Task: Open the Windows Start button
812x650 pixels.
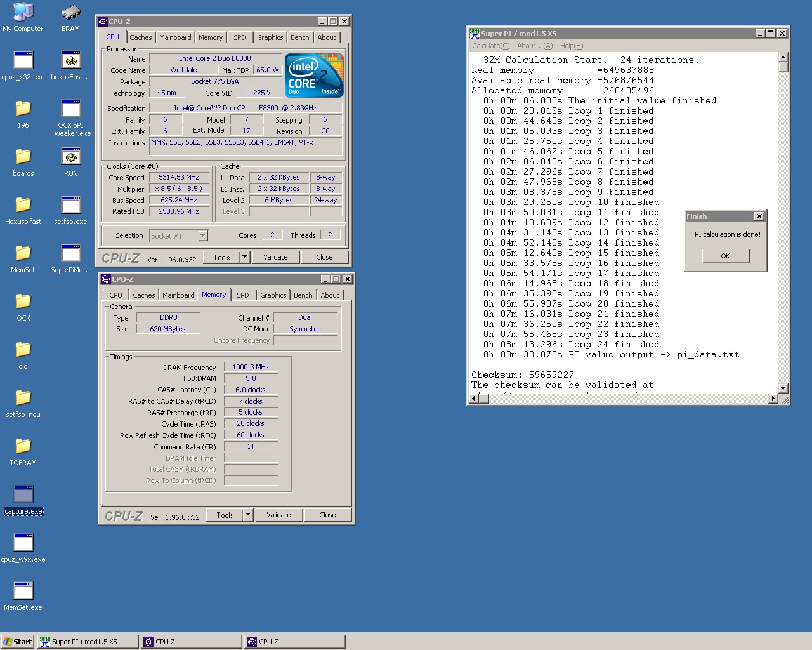Action: click(17, 642)
